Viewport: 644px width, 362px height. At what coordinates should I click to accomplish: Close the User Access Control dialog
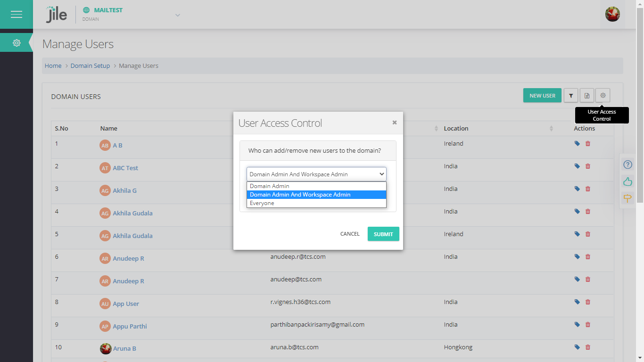[395, 123]
